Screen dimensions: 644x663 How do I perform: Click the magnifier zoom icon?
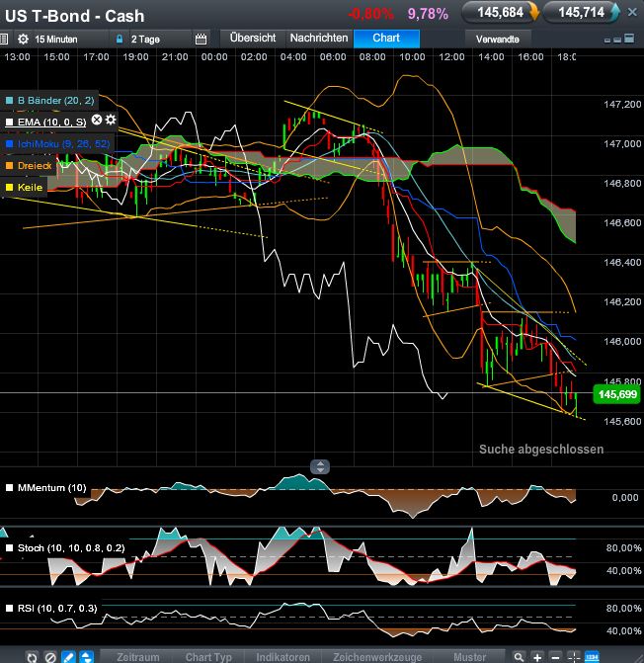point(519,657)
